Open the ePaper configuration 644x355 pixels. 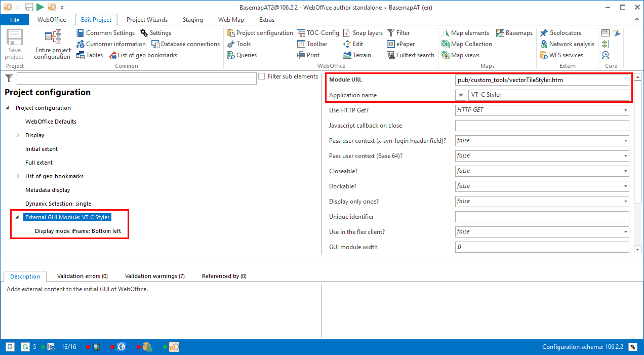tap(401, 44)
